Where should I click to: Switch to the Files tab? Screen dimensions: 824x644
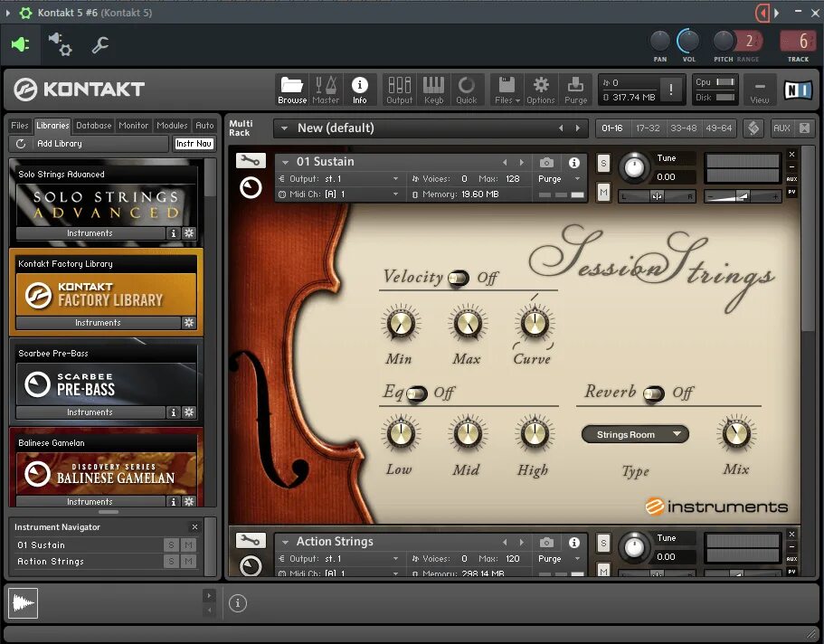pyautogui.click(x=20, y=125)
